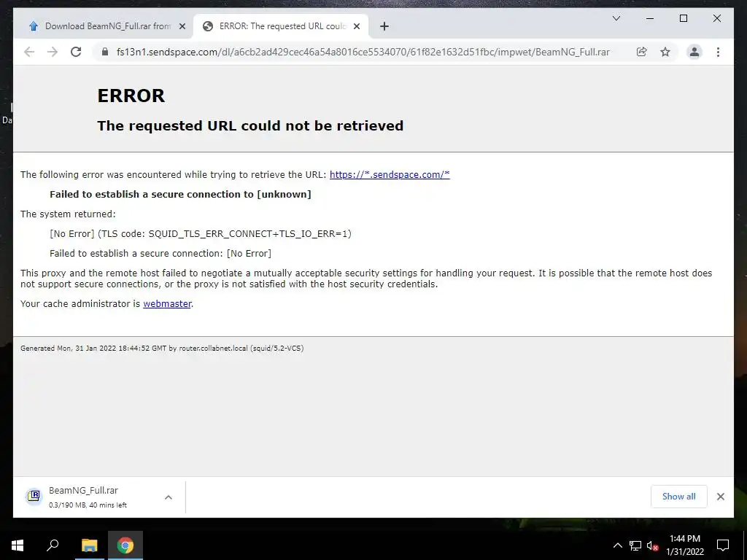Open the Windows Start menu

click(18, 545)
